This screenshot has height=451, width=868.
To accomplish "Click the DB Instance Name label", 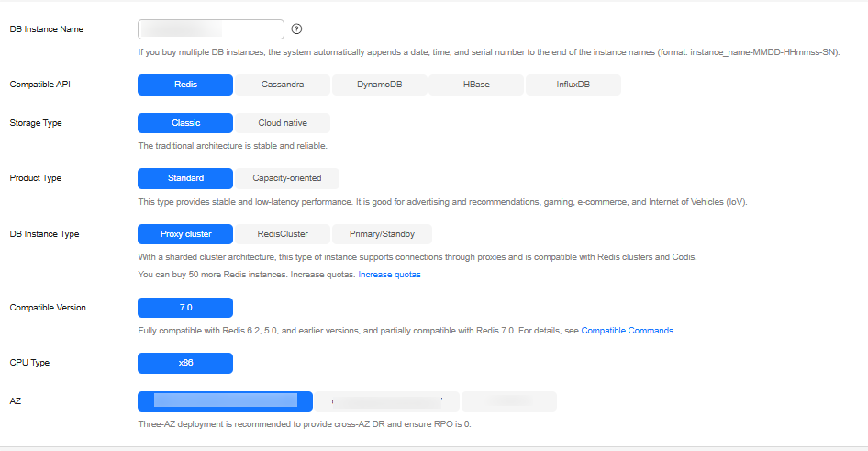I will [47, 29].
